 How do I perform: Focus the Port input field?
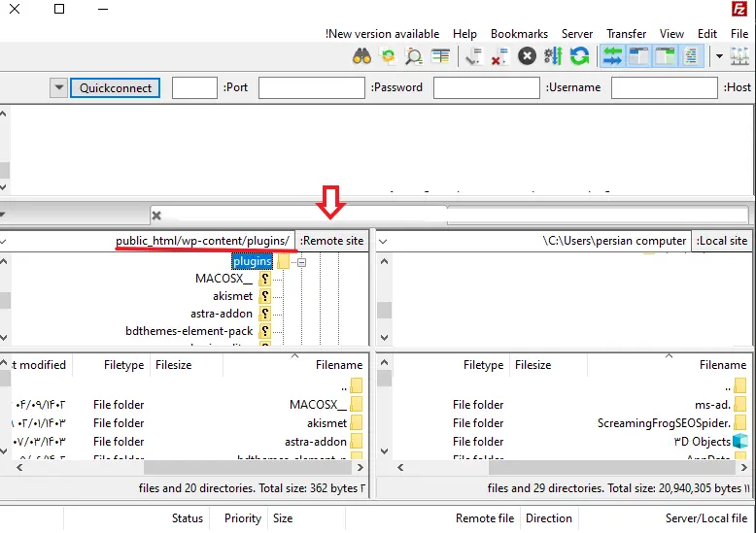coord(194,88)
